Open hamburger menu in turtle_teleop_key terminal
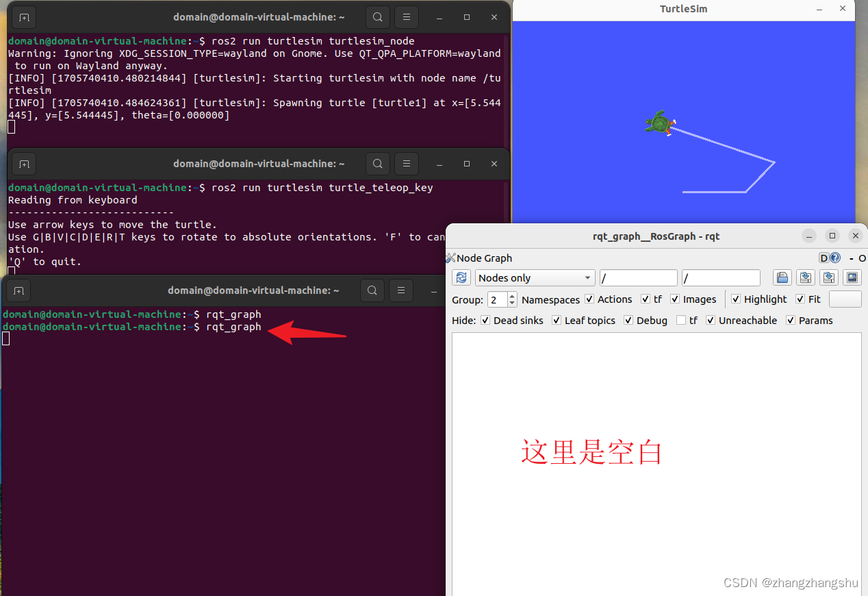The image size is (868, 596). (407, 164)
